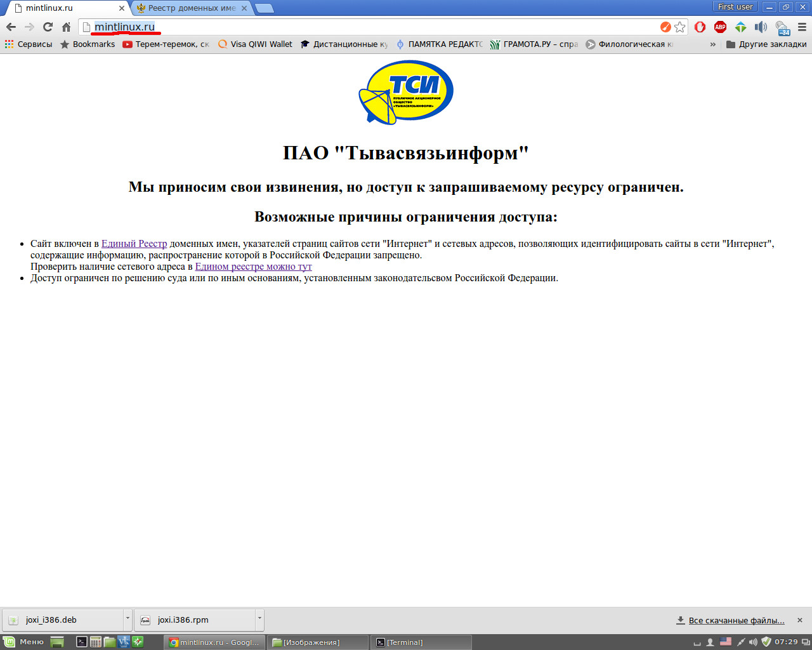Click the mintlinux.ru address bar
This screenshot has width=812, height=650.
pos(381,27)
